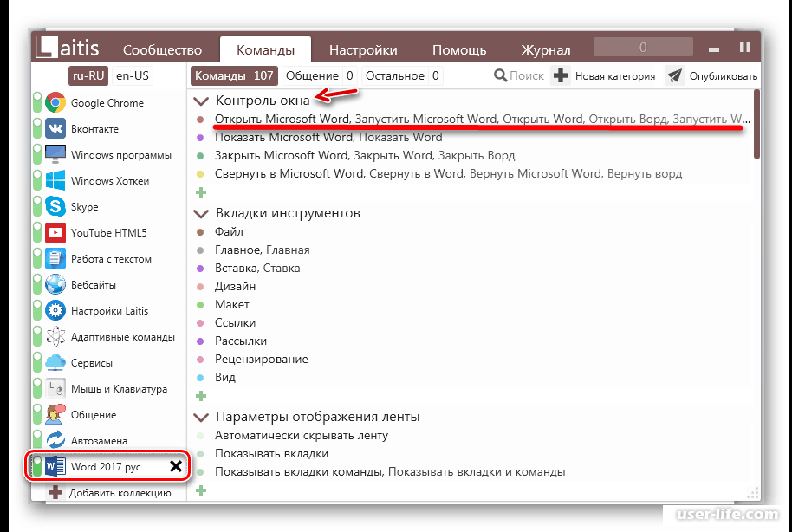The width and height of the screenshot is (792, 532).
Task: Open the Сервисы cloud icon
Action: click(x=55, y=362)
